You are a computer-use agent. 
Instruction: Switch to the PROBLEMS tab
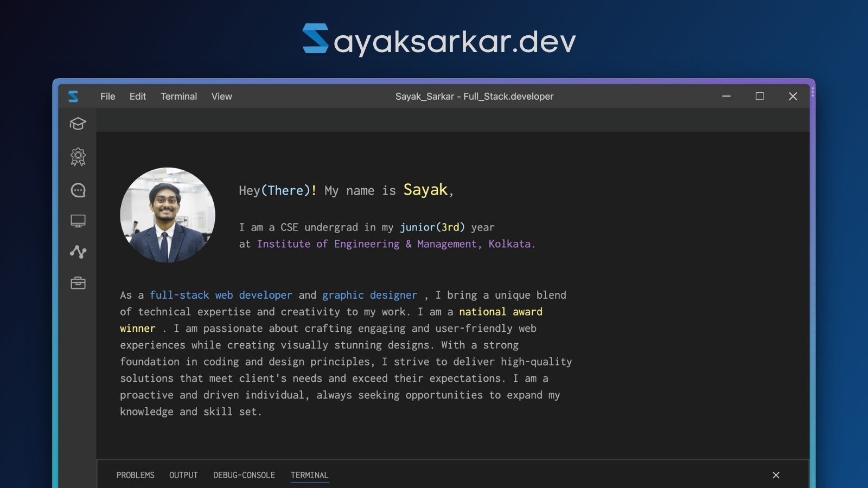point(135,475)
